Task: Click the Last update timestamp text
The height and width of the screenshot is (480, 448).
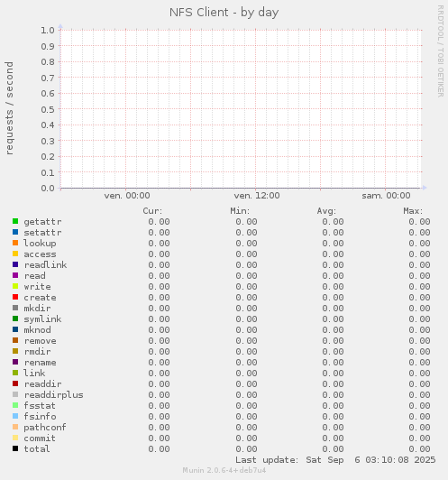Action: pos(335,460)
